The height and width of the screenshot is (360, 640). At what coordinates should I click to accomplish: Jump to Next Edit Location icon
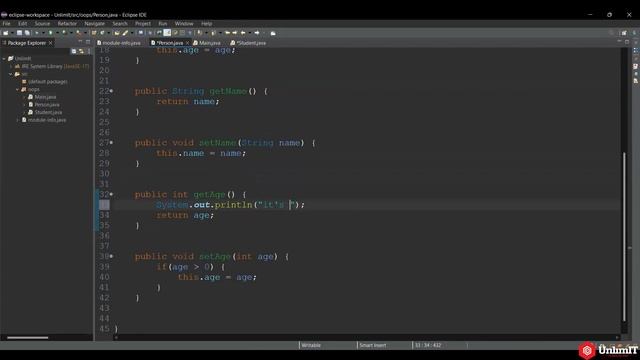[x=235, y=33]
